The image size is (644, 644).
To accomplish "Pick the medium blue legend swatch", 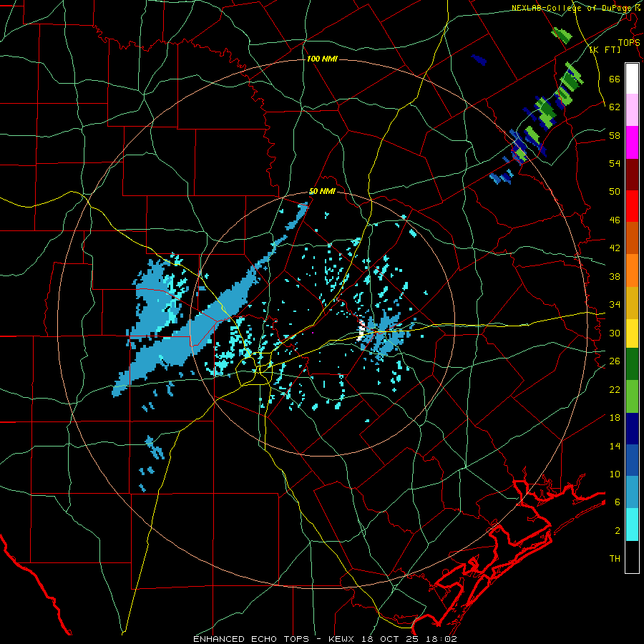I will (632, 460).
